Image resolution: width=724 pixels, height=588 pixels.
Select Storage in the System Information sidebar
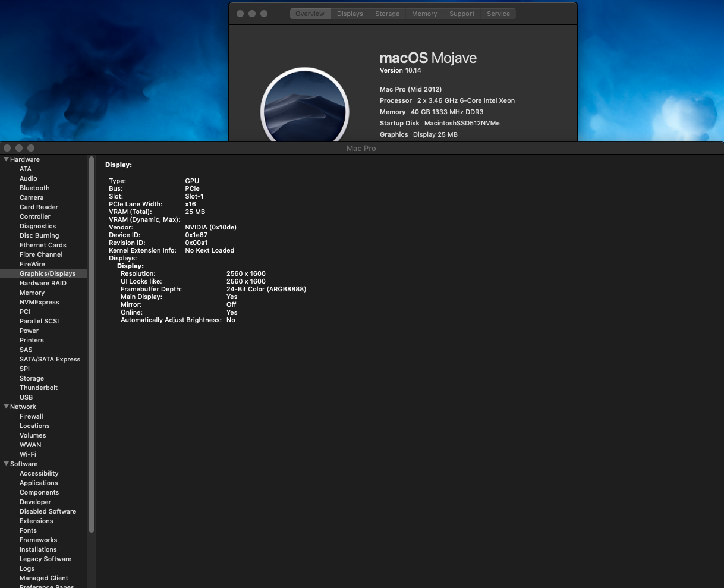32,378
